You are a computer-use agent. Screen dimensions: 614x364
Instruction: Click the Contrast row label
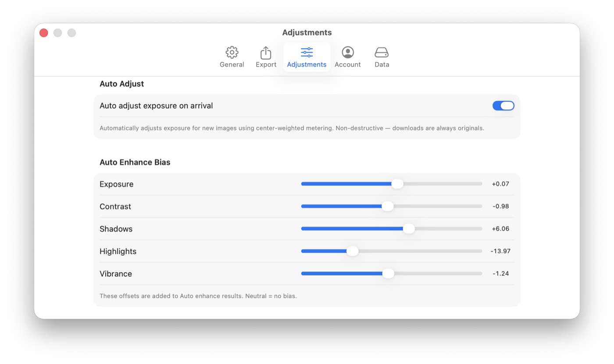tap(115, 207)
